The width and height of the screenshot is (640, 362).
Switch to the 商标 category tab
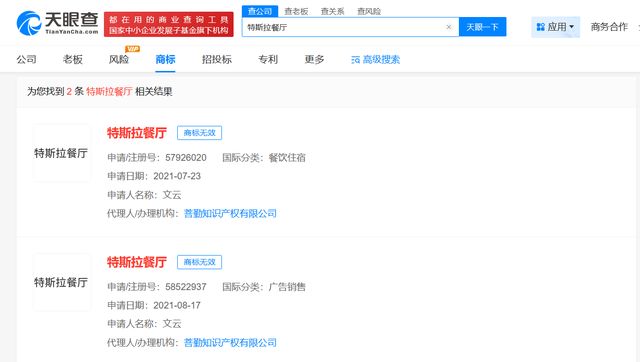point(165,60)
